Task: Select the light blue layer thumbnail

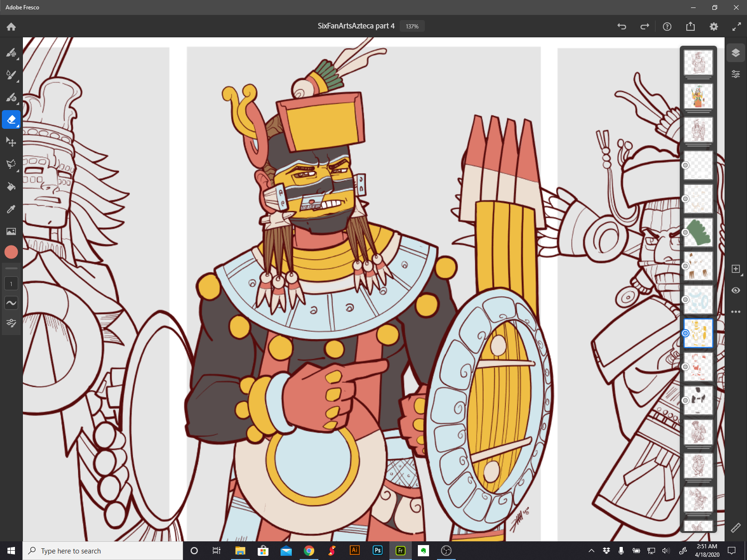Action: (x=698, y=299)
